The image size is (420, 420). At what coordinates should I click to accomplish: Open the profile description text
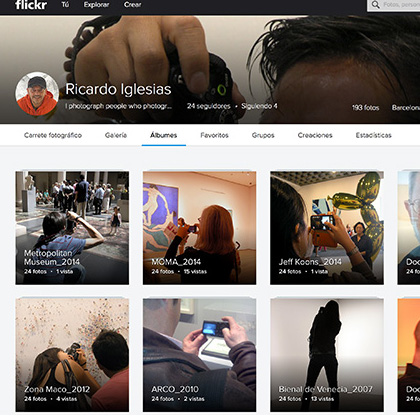[x=118, y=106]
